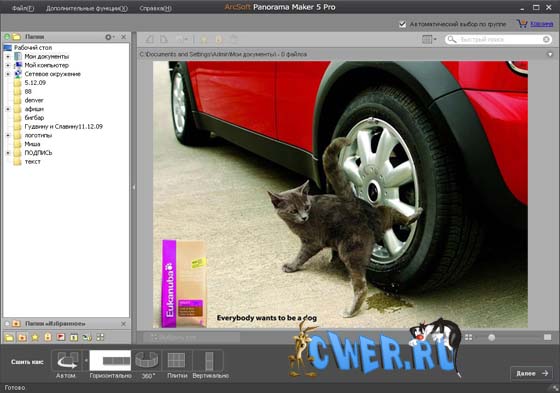Select the Автом. auto stitch mode icon
This screenshot has width=560, height=393.
(67, 360)
